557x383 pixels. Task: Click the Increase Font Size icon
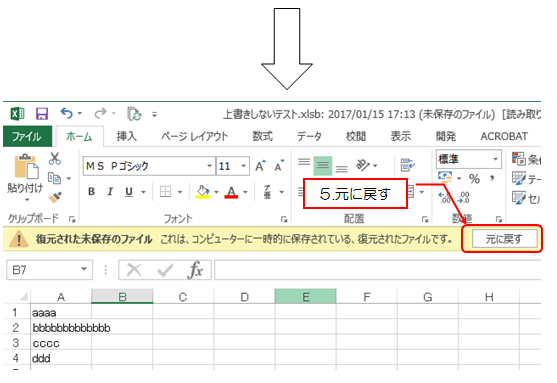point(260,166)
